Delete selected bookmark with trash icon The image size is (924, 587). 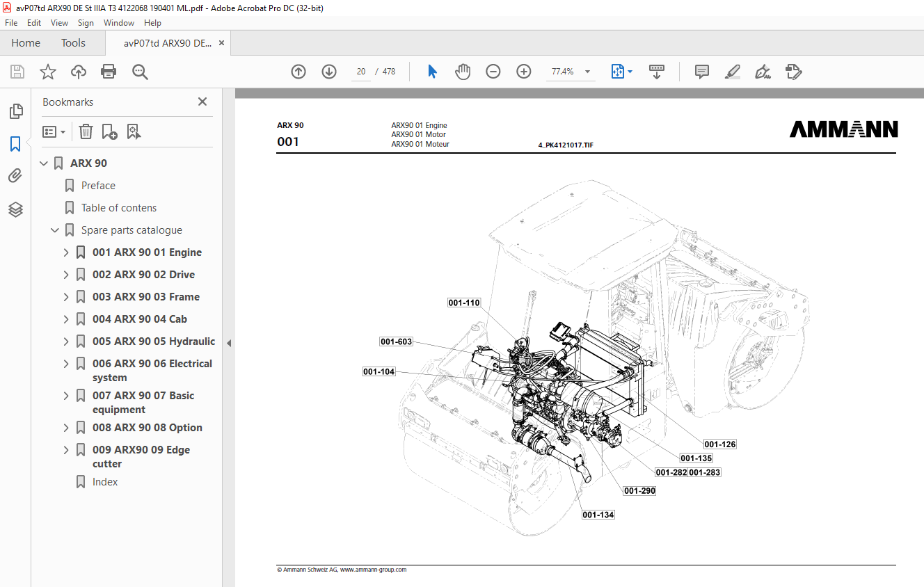(86, 131)
